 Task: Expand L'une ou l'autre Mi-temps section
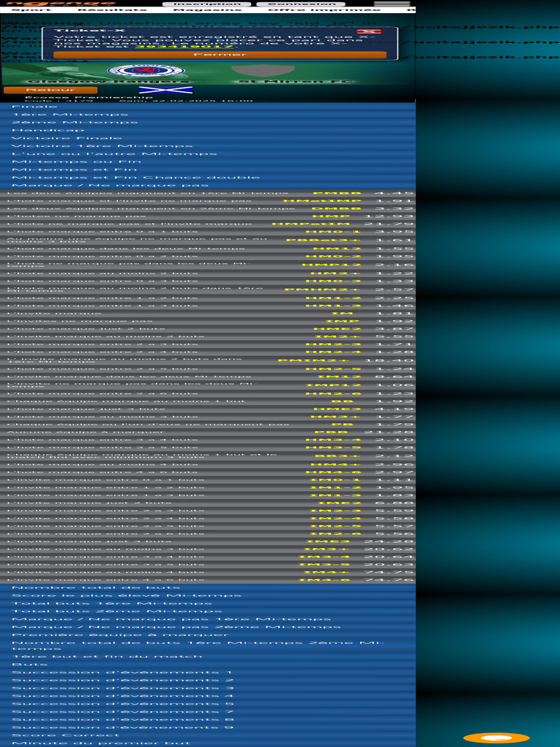(x=208, y=154)
